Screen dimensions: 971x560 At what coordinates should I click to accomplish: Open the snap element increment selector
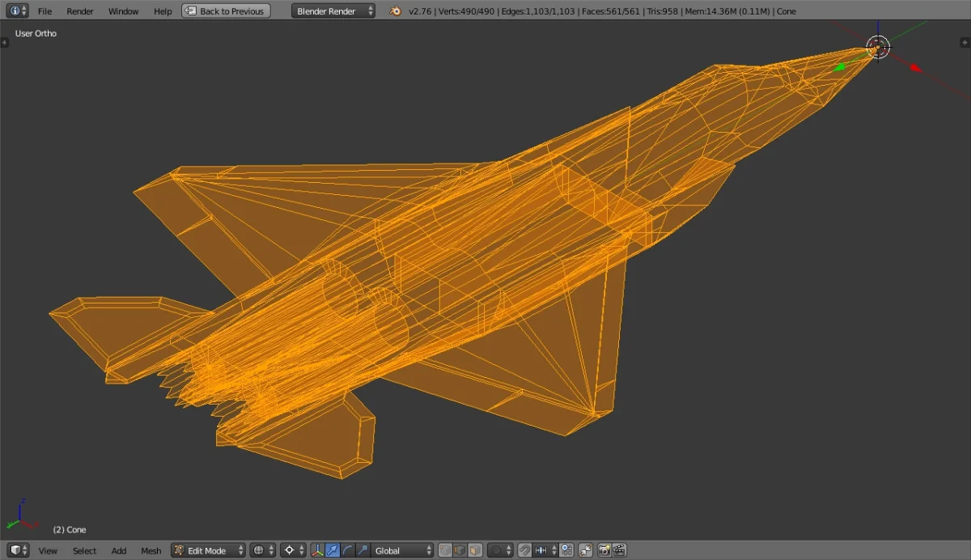click(x=546, y=550)
